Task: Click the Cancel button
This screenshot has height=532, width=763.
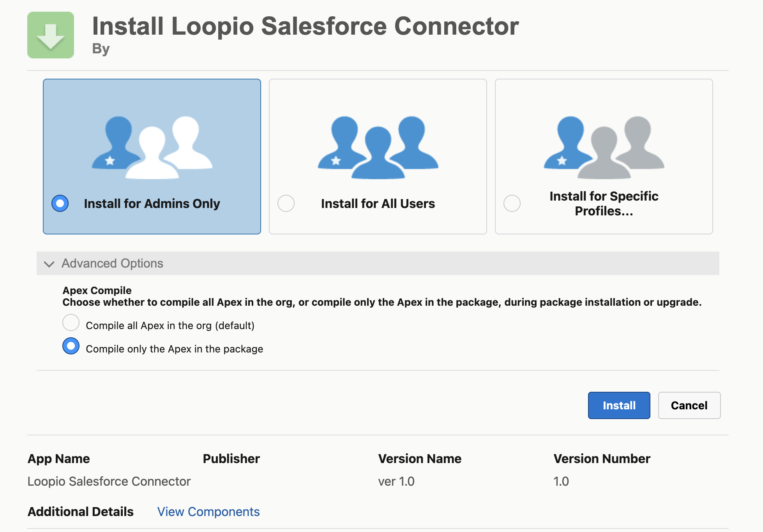Action: tap(689, 405)
